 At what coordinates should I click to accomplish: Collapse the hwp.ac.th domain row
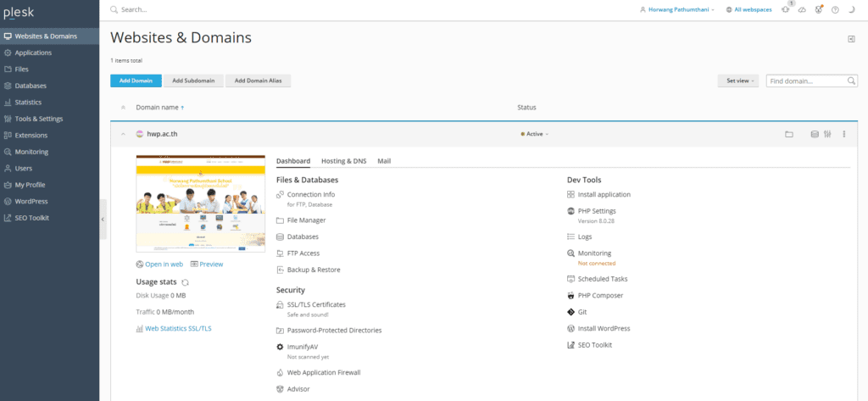tap(124, 134)
